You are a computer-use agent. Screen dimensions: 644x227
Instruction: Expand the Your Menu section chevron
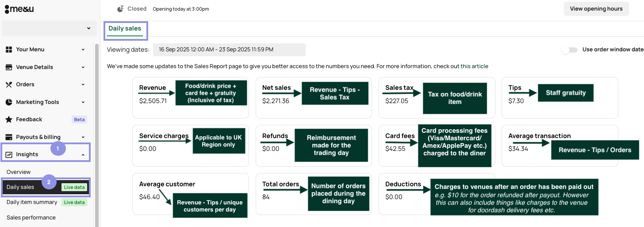click(x=83, y=50)
